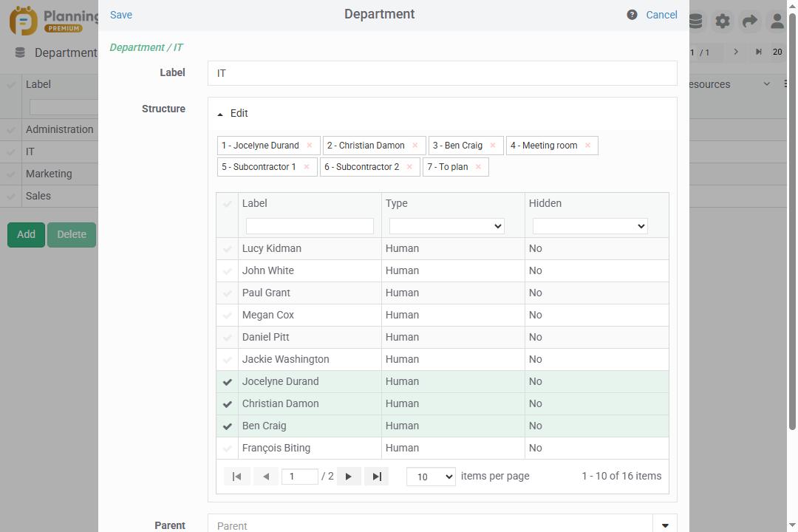Sort by the Type column header
This screenshot has width=798, height=532.
pos(397,204)
